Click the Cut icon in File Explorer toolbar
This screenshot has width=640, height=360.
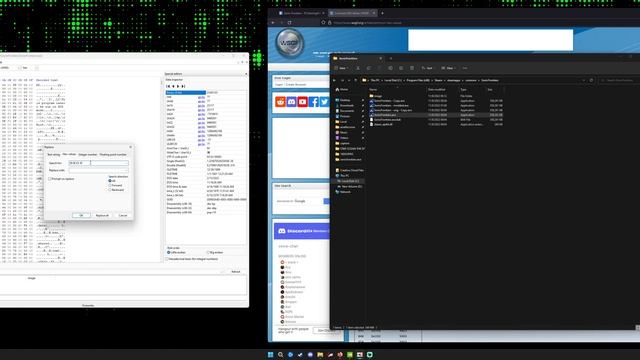tap(358, 68)
